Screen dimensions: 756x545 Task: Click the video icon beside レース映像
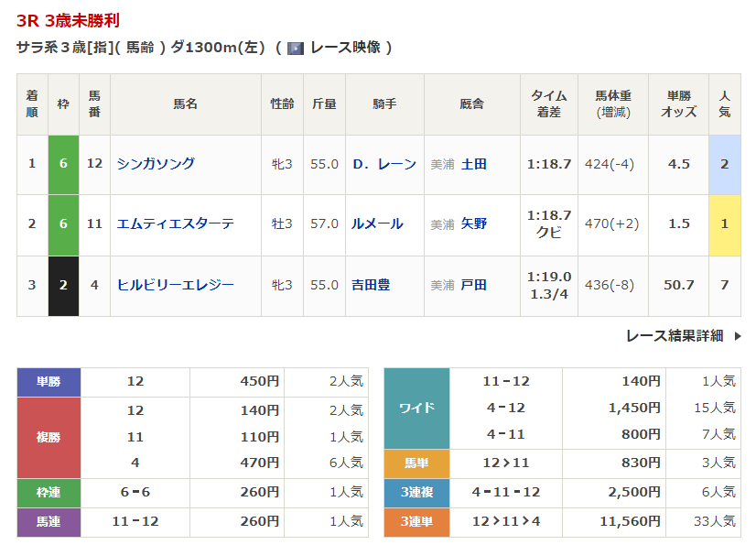[x=295, y=48]
